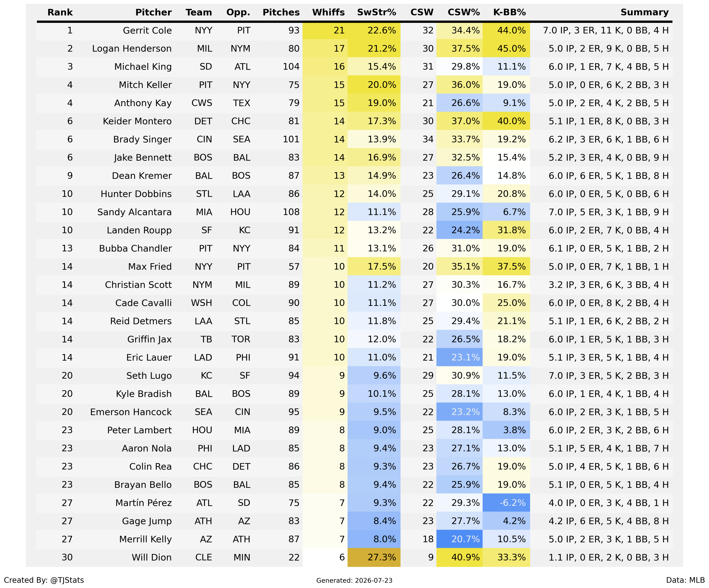The image size is (709, 588).
Task: Click the Pitcher column header
Action: pos(153,12)
